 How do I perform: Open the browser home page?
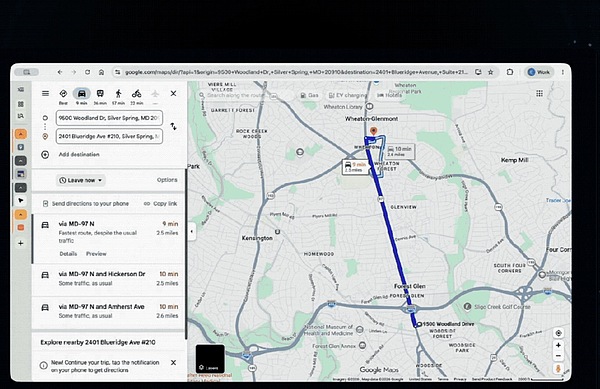(101, 72)
